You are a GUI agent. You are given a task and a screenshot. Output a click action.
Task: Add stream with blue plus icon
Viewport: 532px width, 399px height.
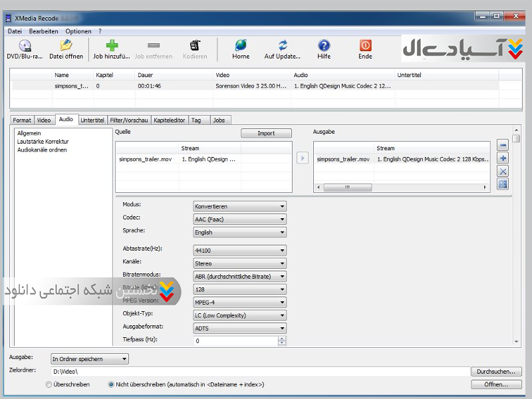(x=503, y=158)
